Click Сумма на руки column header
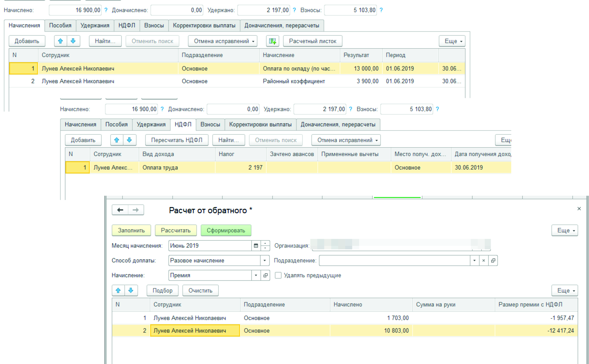Image resolution: width=589 pixels, height=364 pixels. (x=454, y=305)
